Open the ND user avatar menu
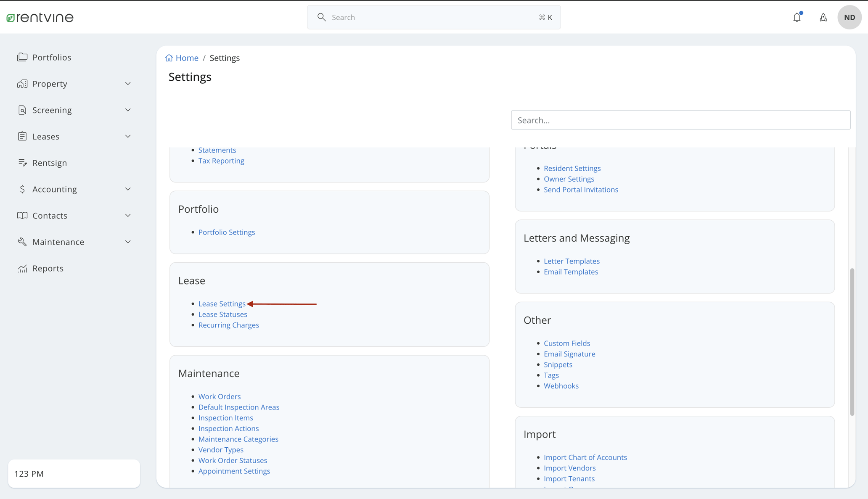This screenshot has height=499, width=868. click(849, 17)
